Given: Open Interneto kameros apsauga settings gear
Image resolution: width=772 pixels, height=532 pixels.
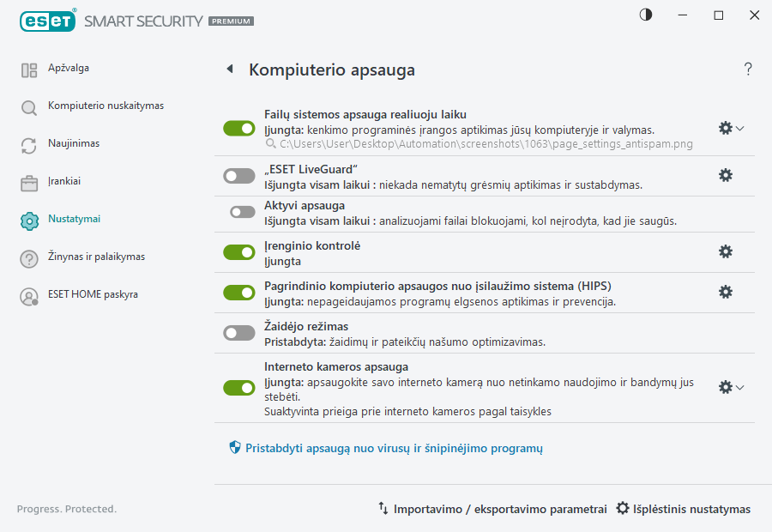Looking at the screenshot, I should 725,387.
